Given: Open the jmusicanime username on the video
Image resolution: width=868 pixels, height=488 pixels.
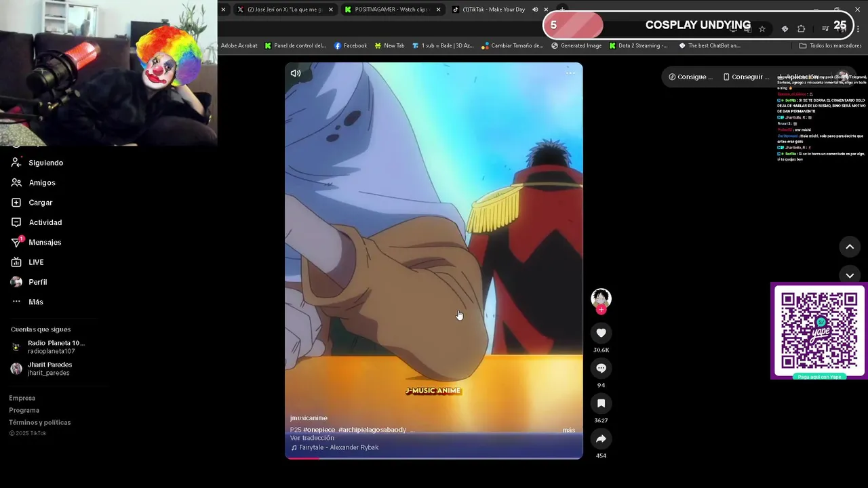Looking at the screenshot, I should point(309,418).
